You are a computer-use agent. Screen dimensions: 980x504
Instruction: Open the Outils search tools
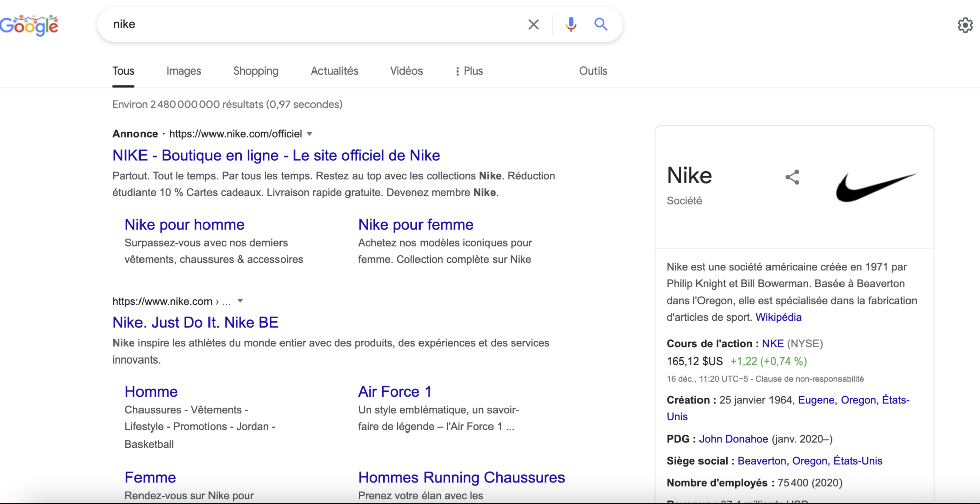(x=593, y=71)
